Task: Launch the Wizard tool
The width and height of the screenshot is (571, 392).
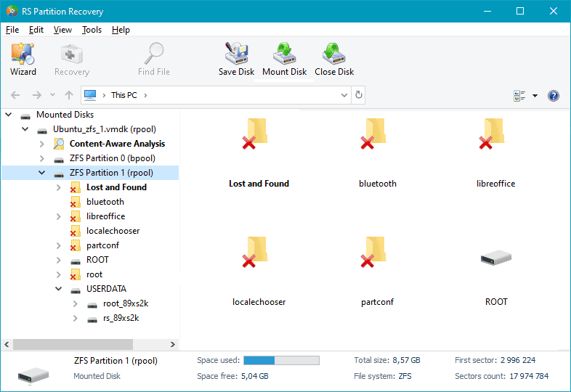Action: tap(23, 59)
